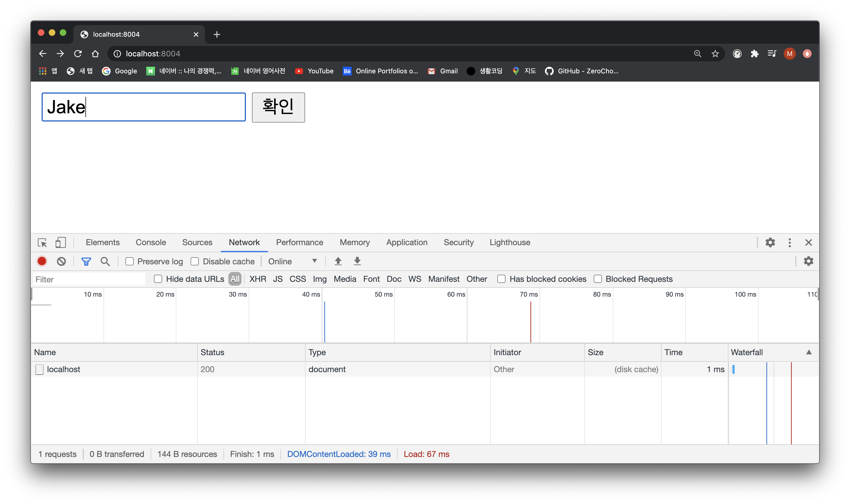The image size is (850, 504).
Task: Open the Application tab
Action: point(406,242)
